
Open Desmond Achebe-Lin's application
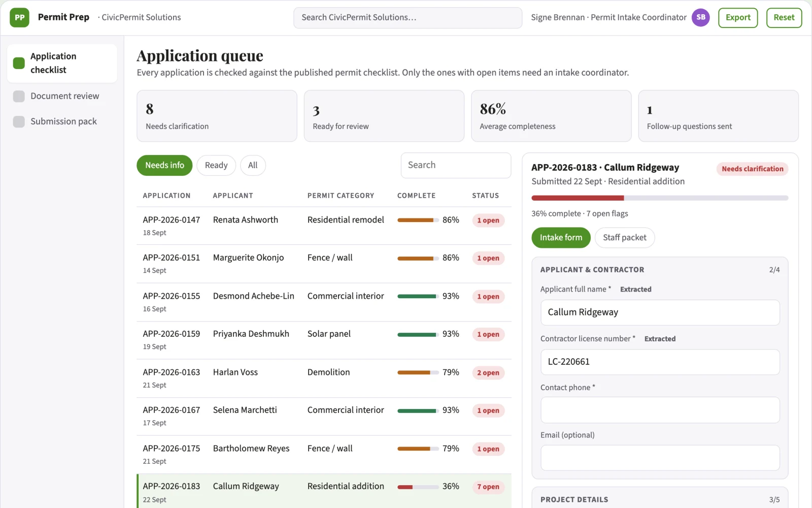coord(324,302)
